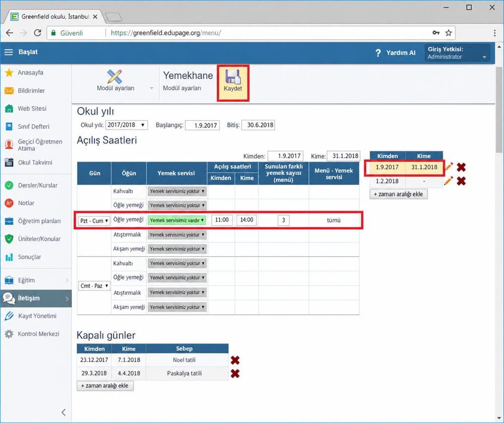Open the green Yemek servisimiz vardır dropdown
504x423 pixels.
point(177,221)
